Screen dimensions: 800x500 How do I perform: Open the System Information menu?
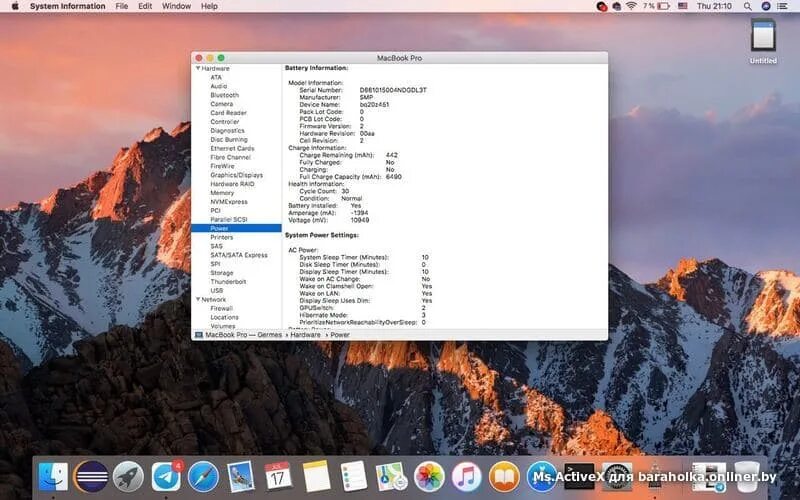click(x=67, y=6)
